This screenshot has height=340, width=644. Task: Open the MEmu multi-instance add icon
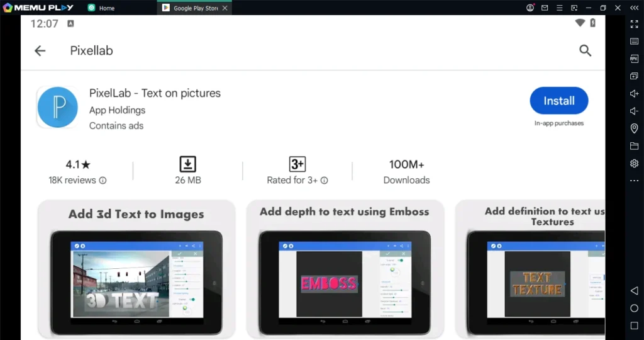pyautogui.click(x=634, y=76)
